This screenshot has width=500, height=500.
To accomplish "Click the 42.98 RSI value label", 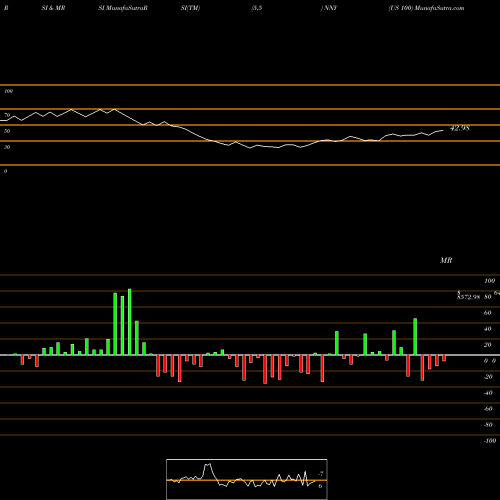I will click(x=460, y=128).
